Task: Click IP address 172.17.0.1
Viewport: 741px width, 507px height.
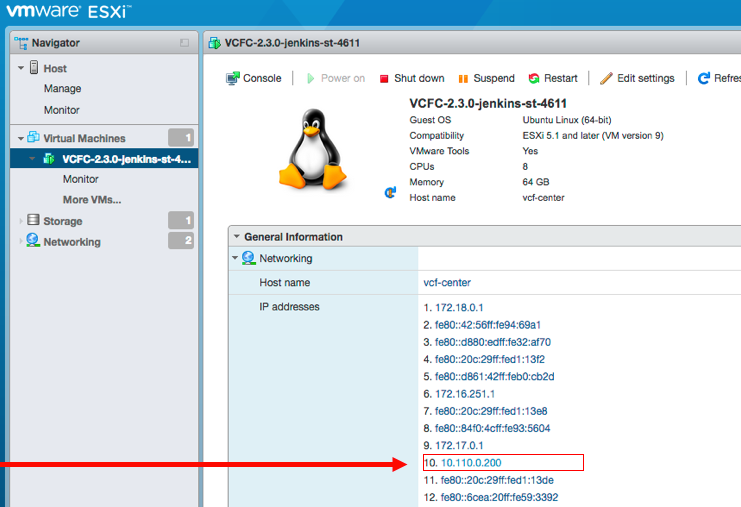Action: 459,446
